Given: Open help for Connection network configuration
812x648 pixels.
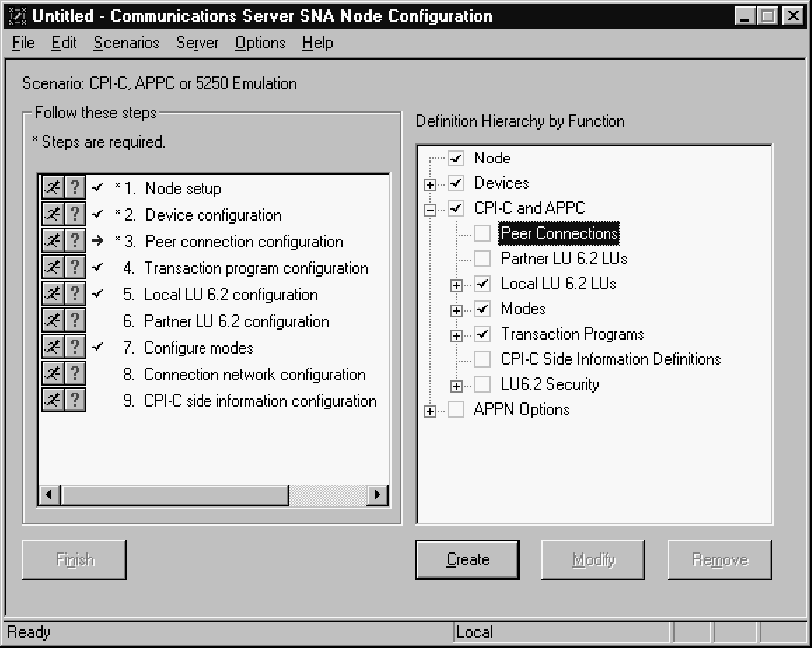Looking at the screenshot, I should tap(75, 373).
